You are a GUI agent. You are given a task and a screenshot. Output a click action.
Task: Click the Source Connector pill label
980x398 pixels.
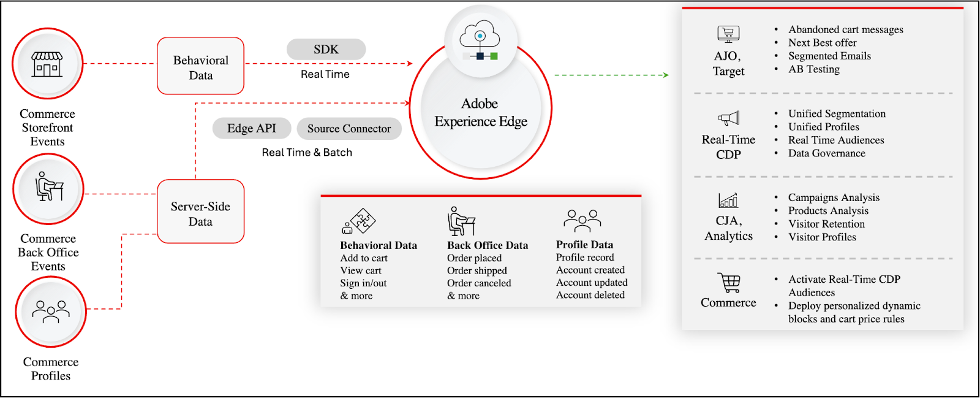coord(349,129)
